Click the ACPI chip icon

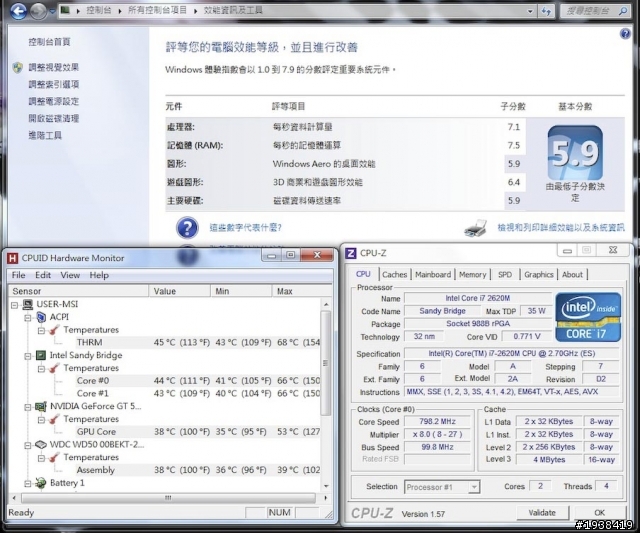coord(41,317)
